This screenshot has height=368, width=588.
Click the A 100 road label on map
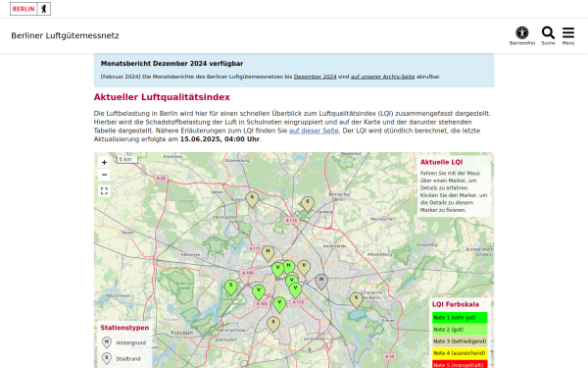tap(248, 273)
